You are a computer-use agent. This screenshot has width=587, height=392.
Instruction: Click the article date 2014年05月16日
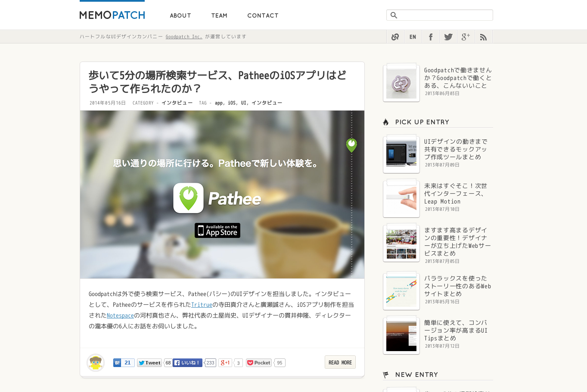pyautogui.click(x=108, y=103)
